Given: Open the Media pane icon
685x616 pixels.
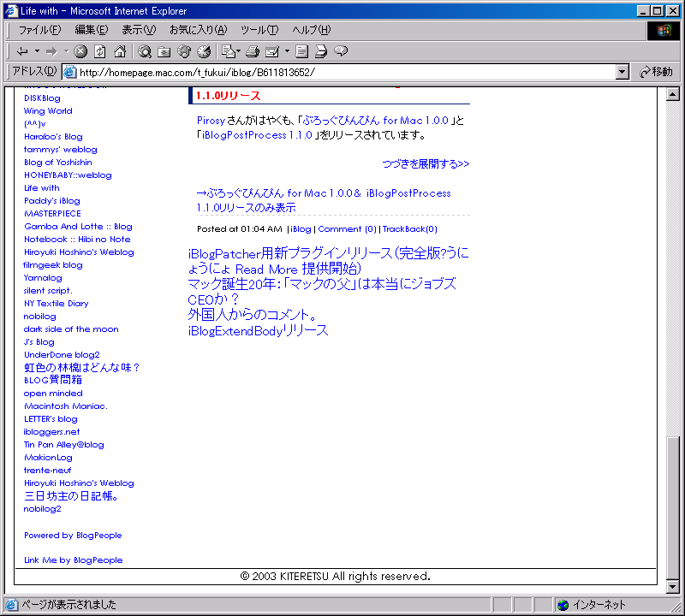Looking at the screenshot, I should point(184,51).
